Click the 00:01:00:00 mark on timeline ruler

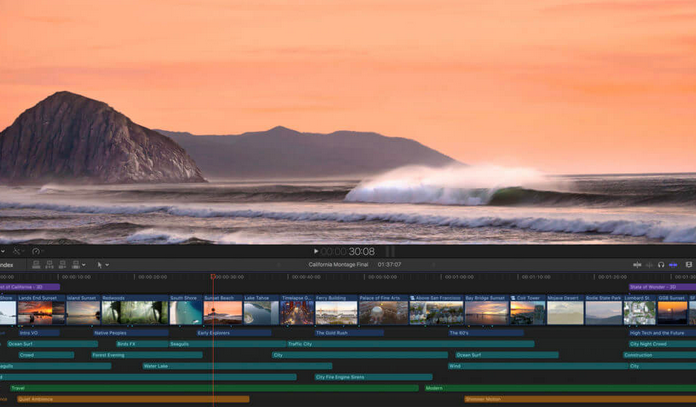pyautogui.click(x=459, y=277)
